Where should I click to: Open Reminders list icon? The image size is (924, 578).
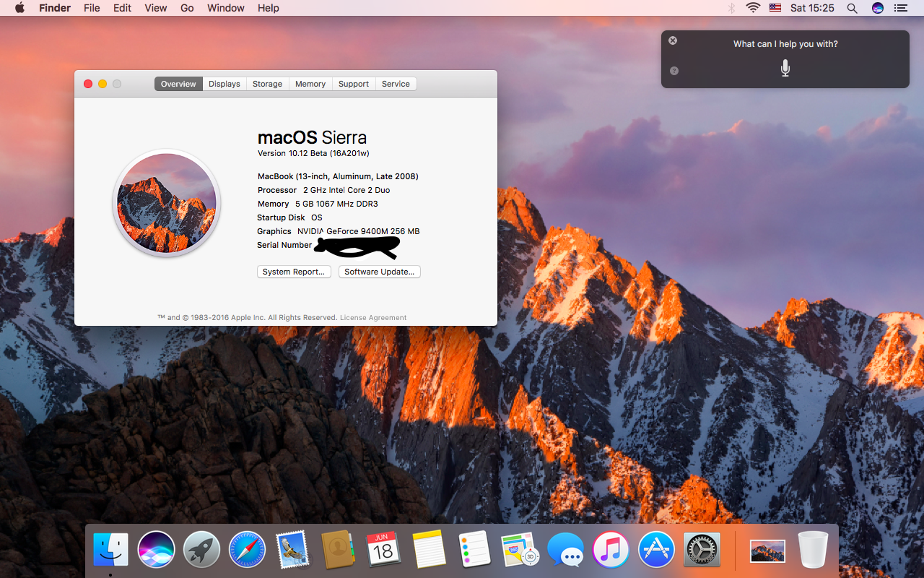pos(475,550)
